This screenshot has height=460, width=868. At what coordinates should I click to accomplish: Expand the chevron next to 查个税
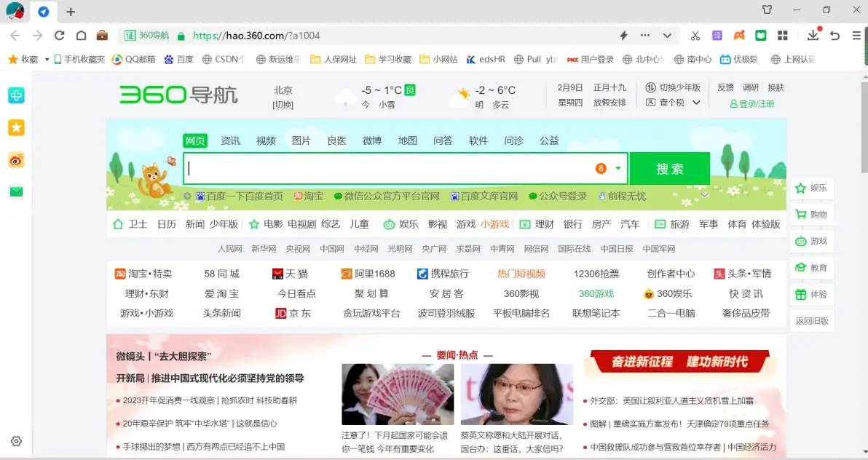[x=696, y=103]
